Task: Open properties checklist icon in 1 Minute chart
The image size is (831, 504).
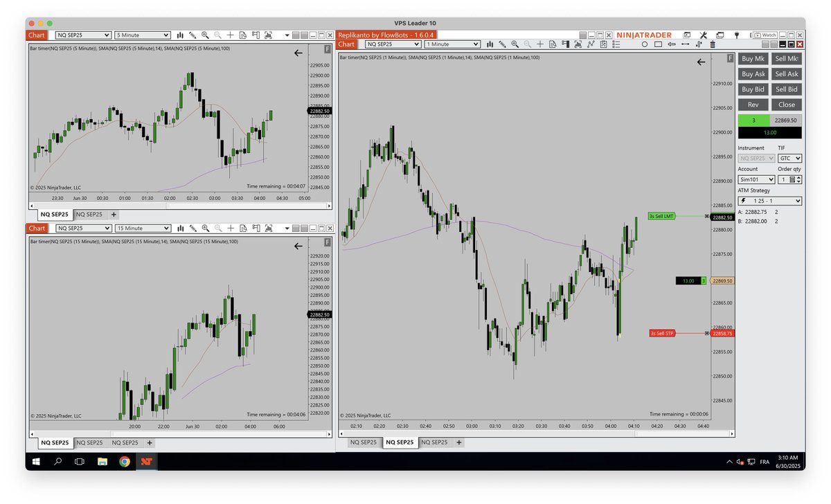Action: pyautogui.click(x=616, y=44)
